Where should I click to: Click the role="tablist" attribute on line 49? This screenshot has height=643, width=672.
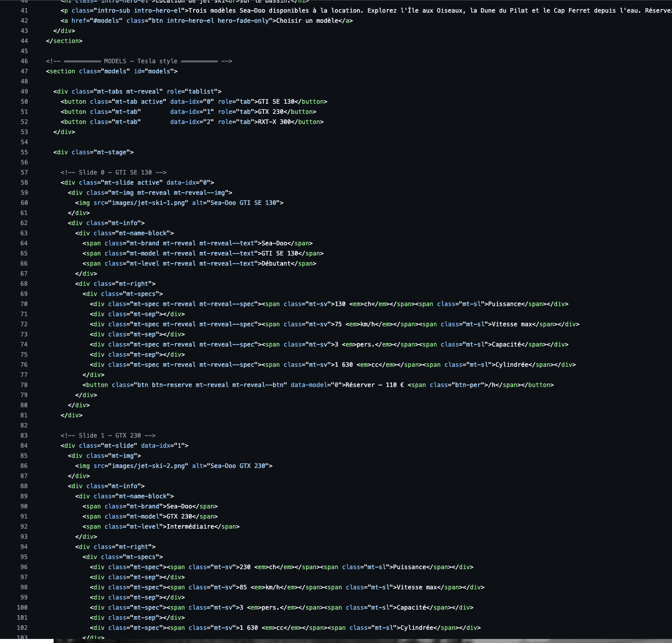tap(192, 92)
